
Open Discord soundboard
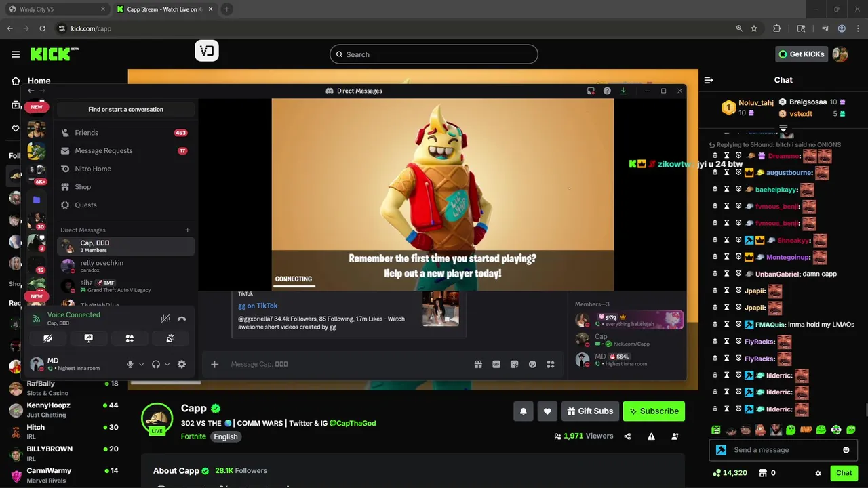[x=170, y=338]
